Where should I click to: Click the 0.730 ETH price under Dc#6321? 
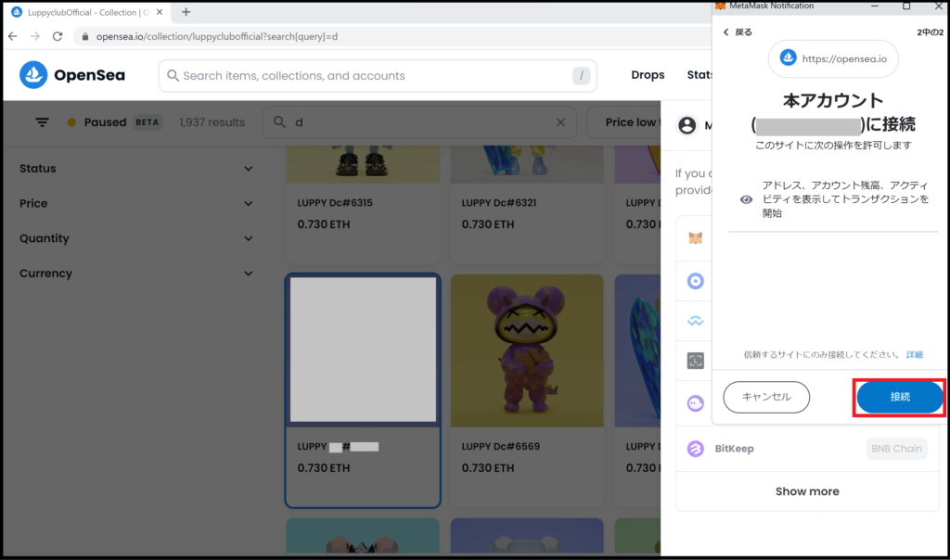click(488, 224)
